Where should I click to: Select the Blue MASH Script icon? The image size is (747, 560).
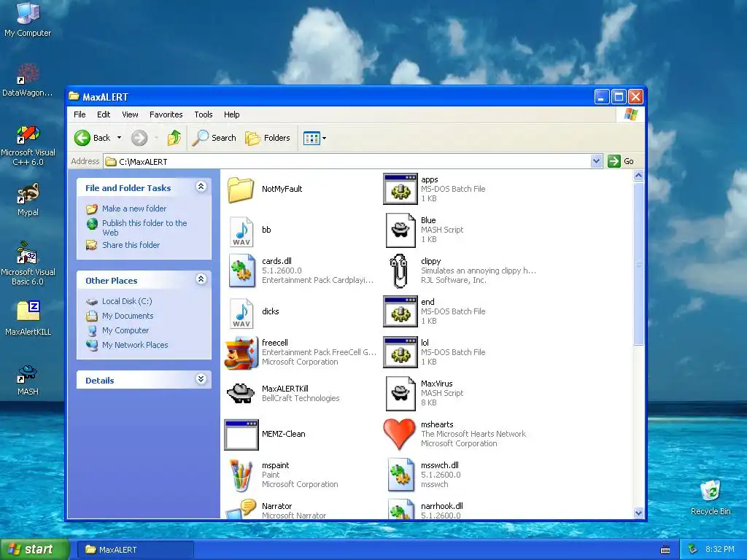[400, 230]
